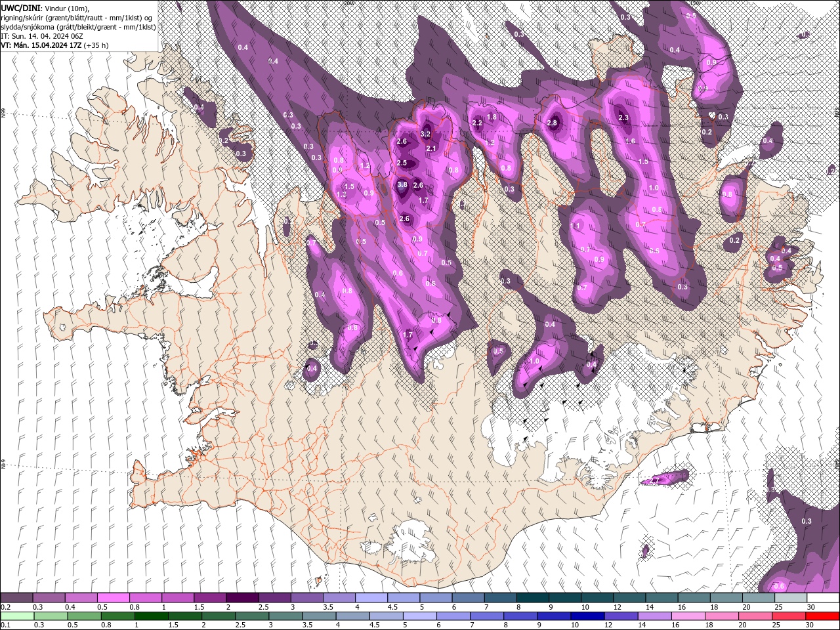Click the 0.1 label under the bottom legend row
840x630 pixels.
(5, 625)
